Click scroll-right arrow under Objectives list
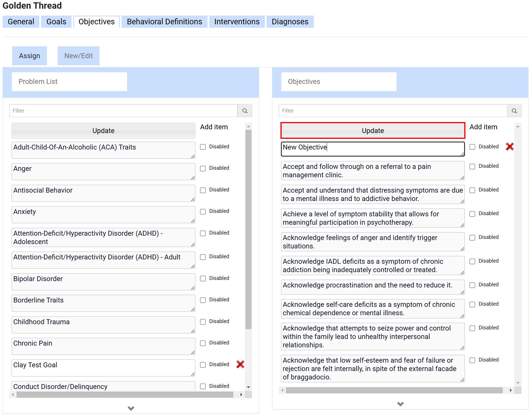The image size is (532, 415). [x=511, y=390]
